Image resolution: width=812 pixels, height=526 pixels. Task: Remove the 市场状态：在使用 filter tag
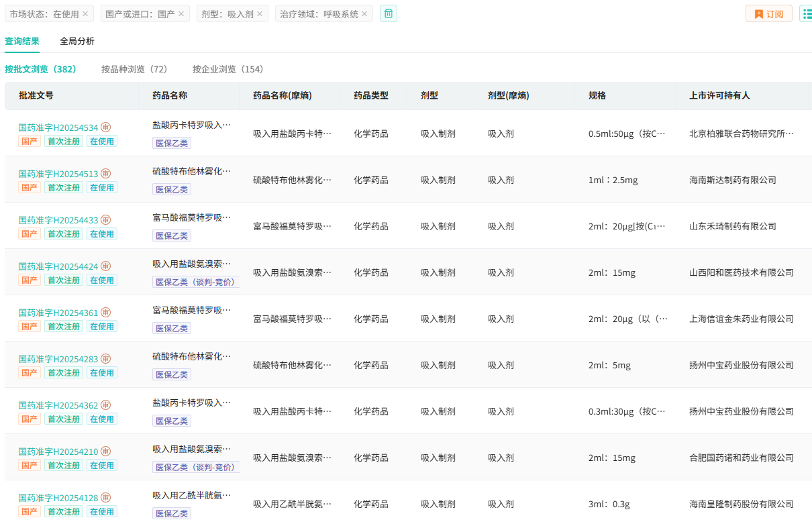click(85, 14)
